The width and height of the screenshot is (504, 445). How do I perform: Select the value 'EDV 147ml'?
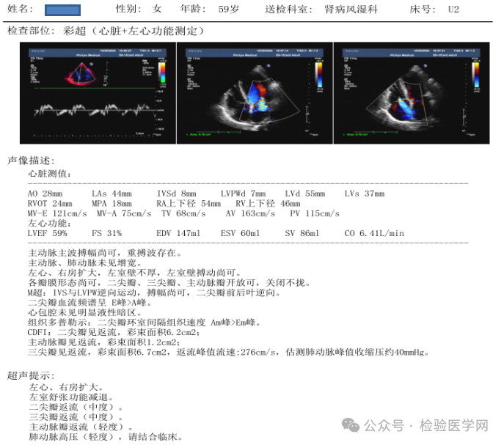[178, 233]
